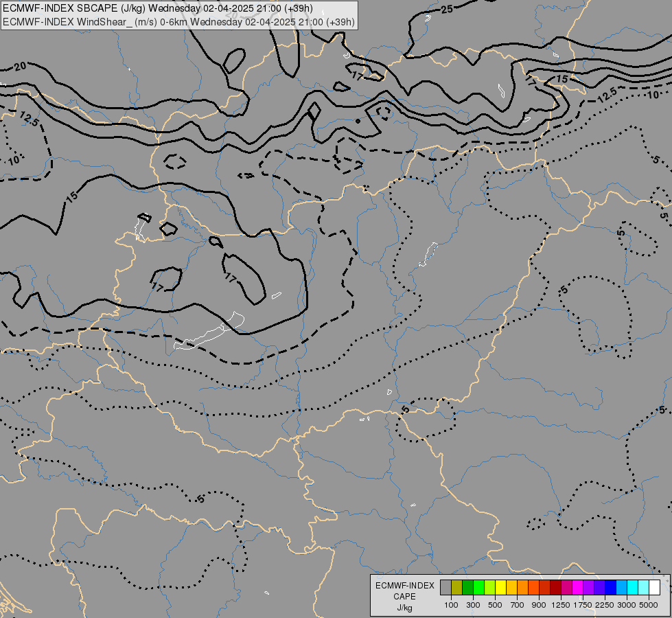Click the legend's J/kg unit label

point(404,608)
